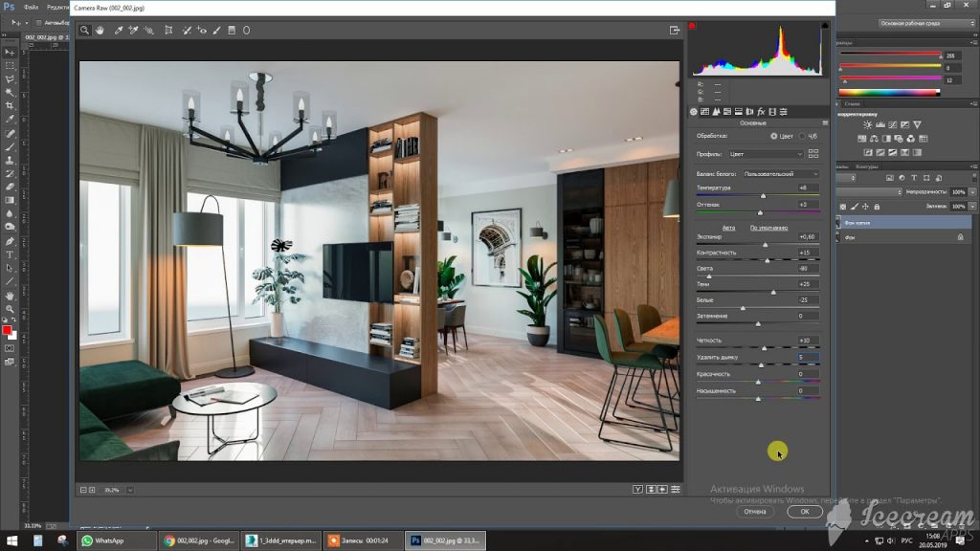The image size is (980, 551).
Task: Select the Radial Filter tool
Action: (246, 30)
